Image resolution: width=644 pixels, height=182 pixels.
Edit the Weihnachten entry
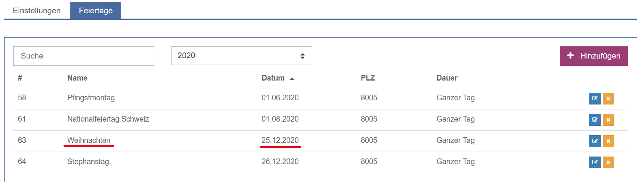coord(595,141)
